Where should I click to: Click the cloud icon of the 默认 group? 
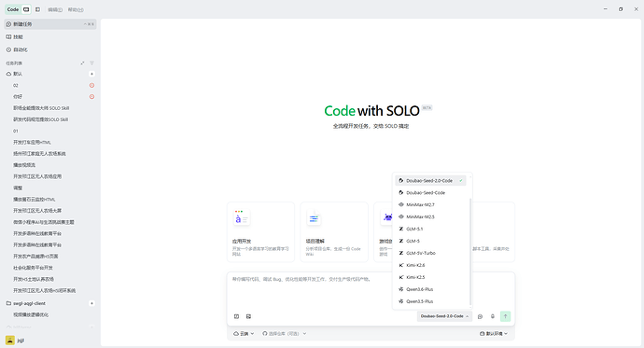8,74
